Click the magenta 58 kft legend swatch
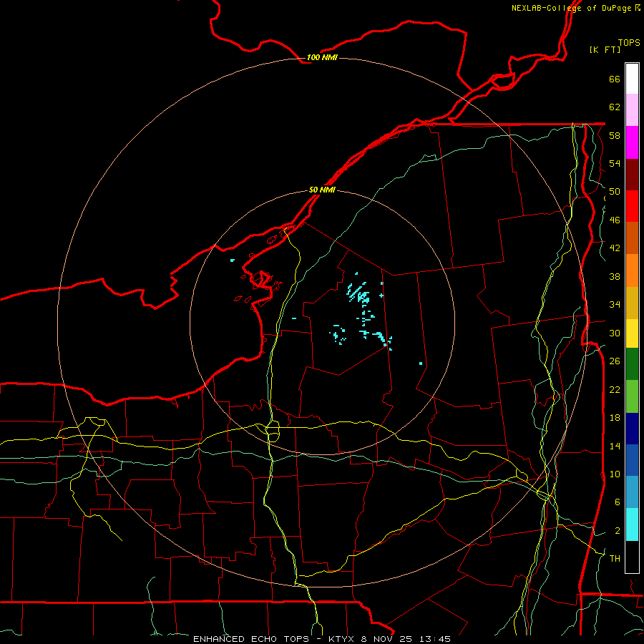Screen dimensions: 644x644 pos(632,142)
